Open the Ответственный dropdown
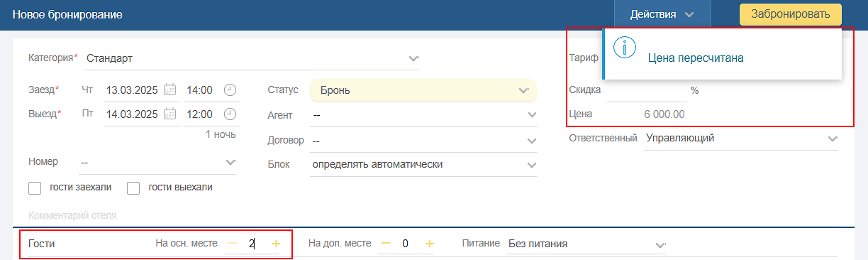The image size is (868, 260). 741,139
